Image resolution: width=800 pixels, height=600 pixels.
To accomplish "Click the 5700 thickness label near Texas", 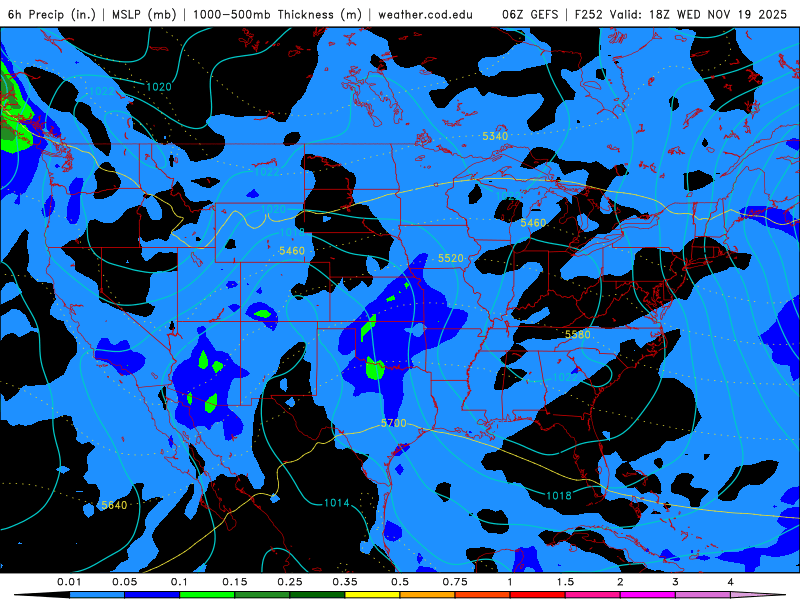I will point(393,423).
